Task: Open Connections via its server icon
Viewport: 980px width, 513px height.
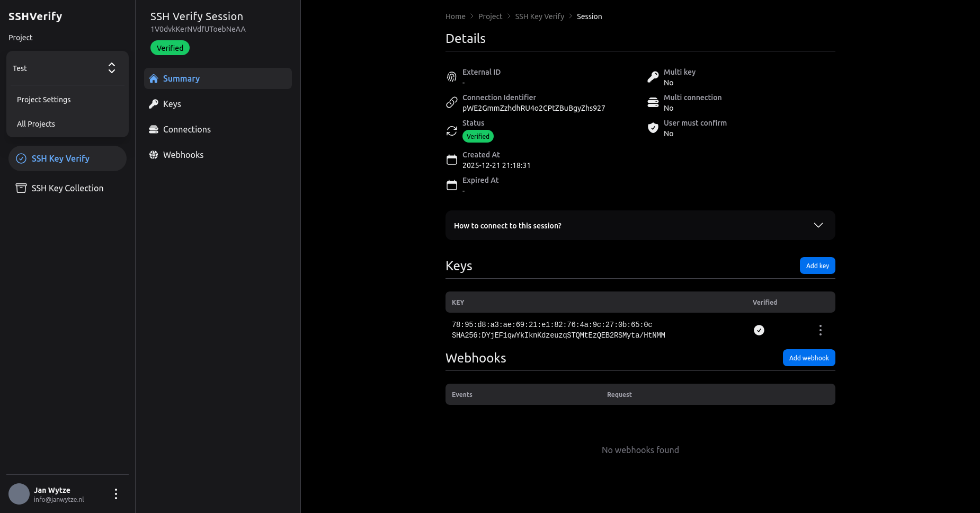Action: tap(154, 129)
